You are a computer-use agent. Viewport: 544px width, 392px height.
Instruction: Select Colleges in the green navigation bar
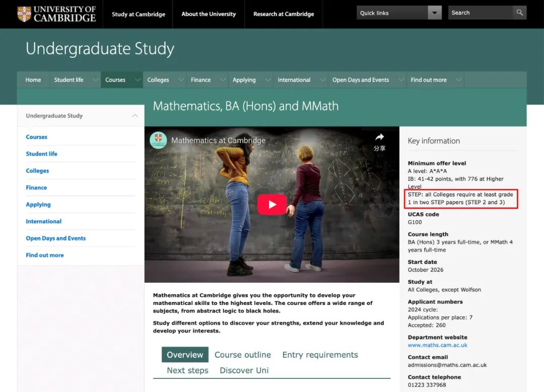[158, 80]
